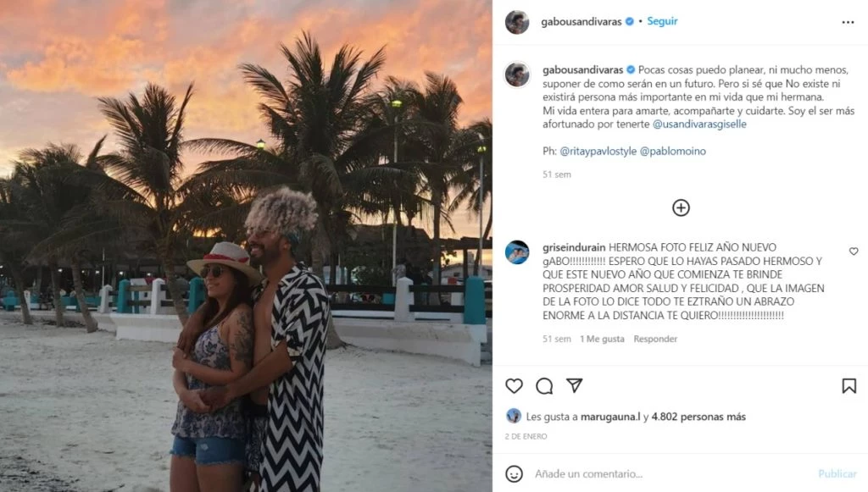The width and height of the screenshot is (868, 492).
Task: Click Responder under griseindurain's comment
Action: tap(655, 339)
